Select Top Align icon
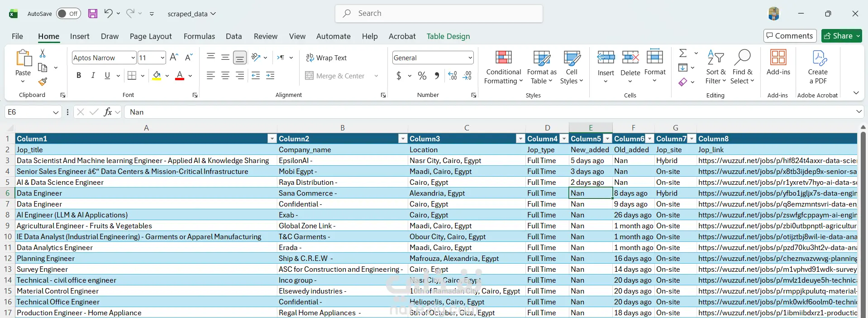Viewport: 868px width, 318px height. 210,57
